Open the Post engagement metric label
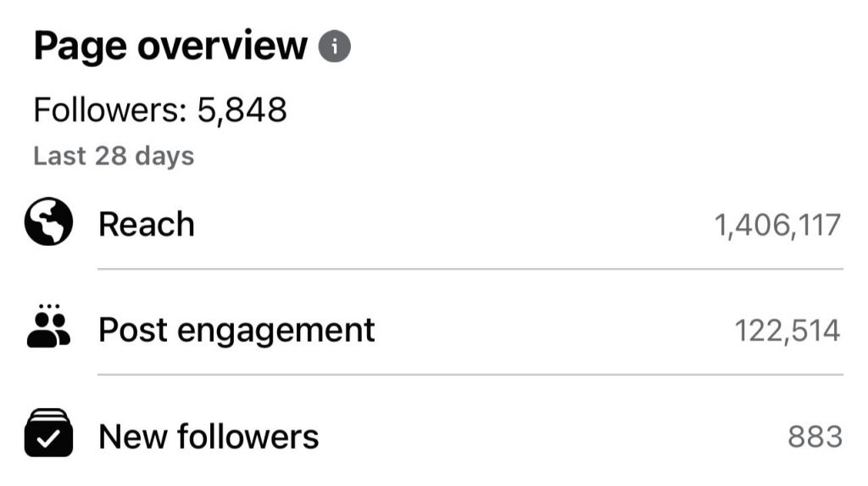 click(236, 331)
